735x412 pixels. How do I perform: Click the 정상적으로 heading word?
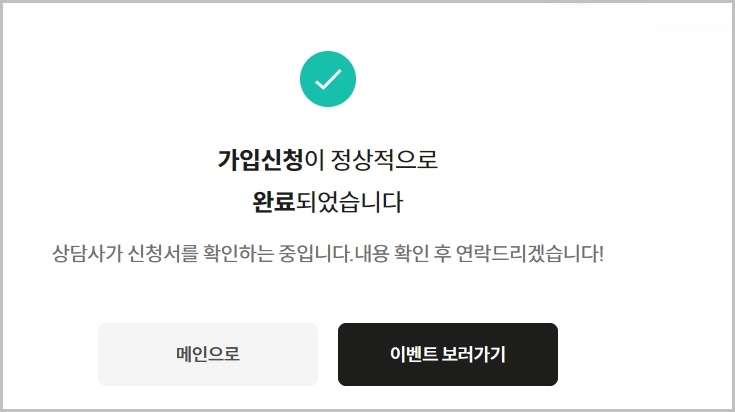[384, 160]
